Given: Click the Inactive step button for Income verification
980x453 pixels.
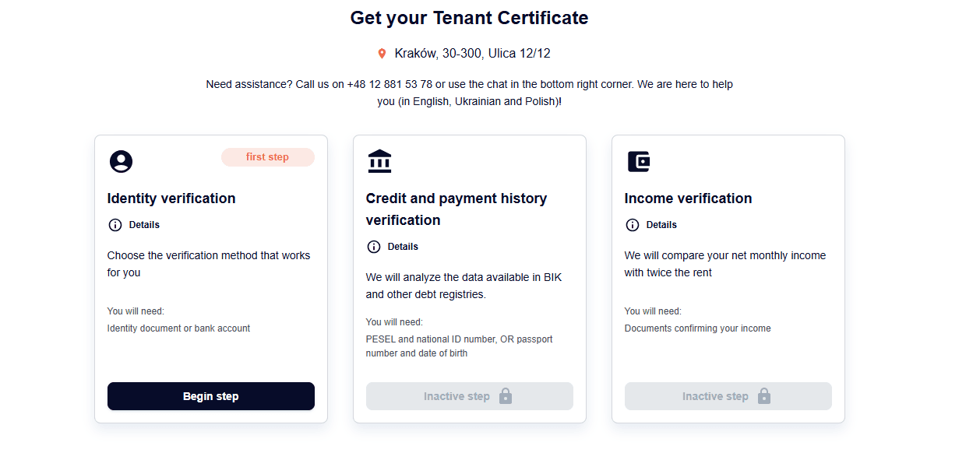Looking at the screenshot, I should pyautogui.click(x=728, y=396).
